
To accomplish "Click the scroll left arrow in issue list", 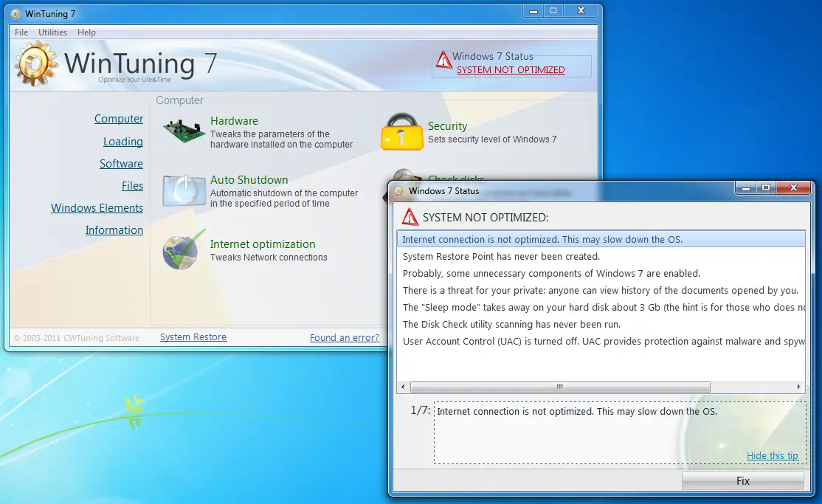I will coord(403,387).
